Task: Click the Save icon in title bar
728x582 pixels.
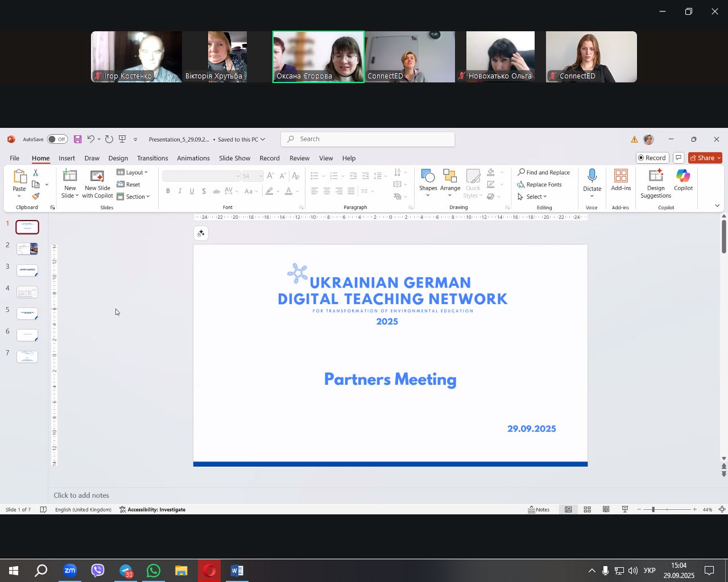Action: pyautogui.click(x=78, y=139)
